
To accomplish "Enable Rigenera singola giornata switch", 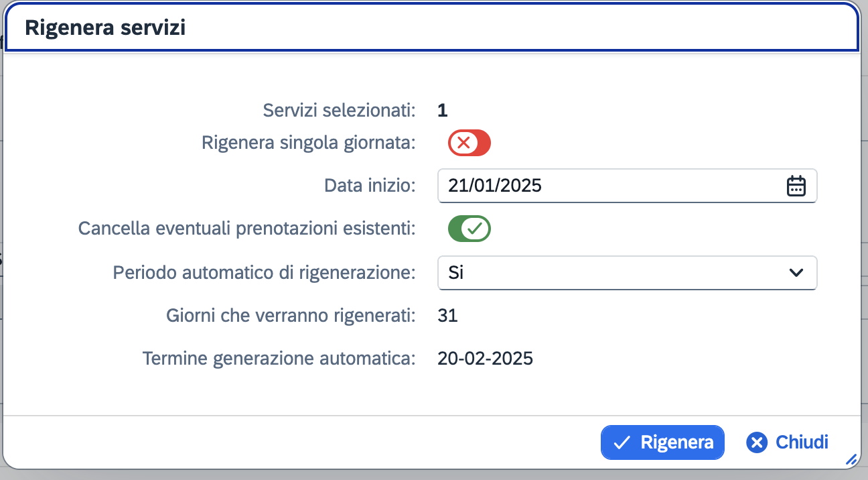I will pos(469,143).
